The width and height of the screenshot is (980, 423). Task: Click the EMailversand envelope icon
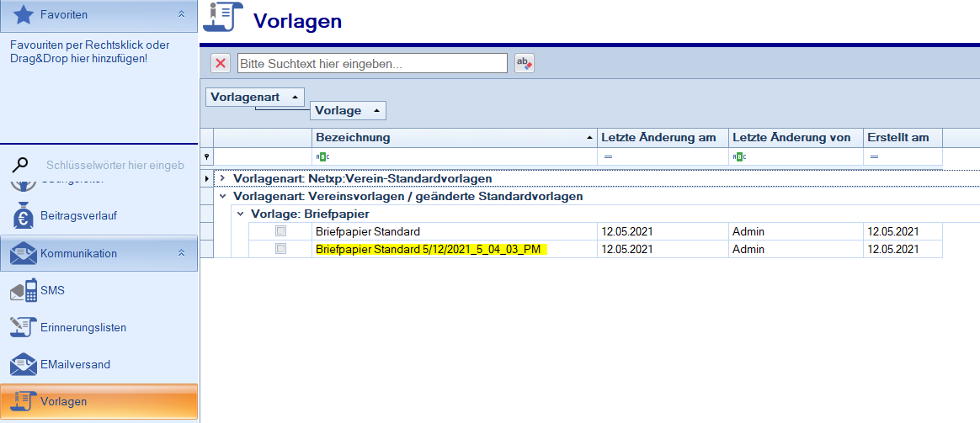[23, 364]
